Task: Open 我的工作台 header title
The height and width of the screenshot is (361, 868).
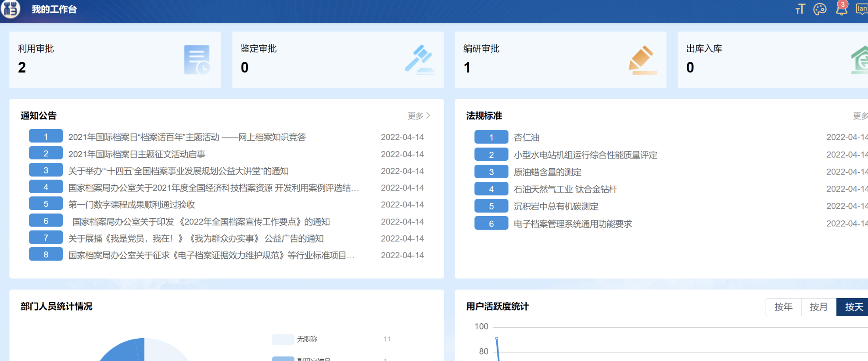Action: pos(54,9)
